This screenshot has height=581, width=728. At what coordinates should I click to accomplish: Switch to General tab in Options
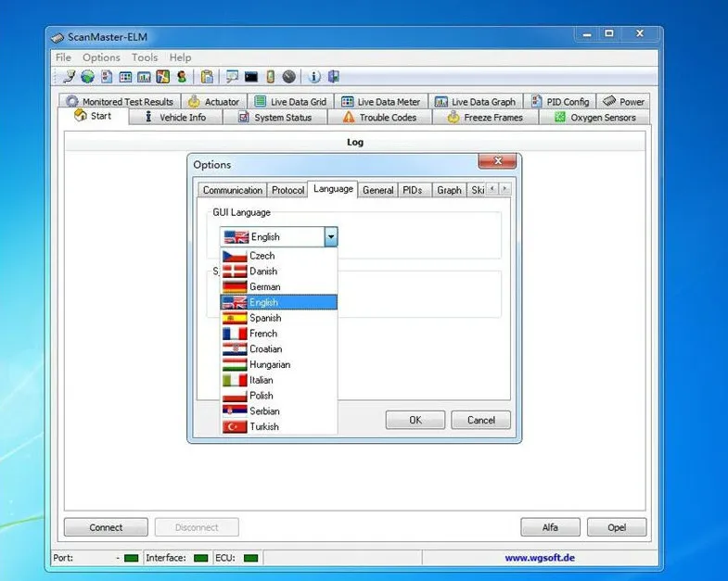pyautogui.click(x=378, y=190)
